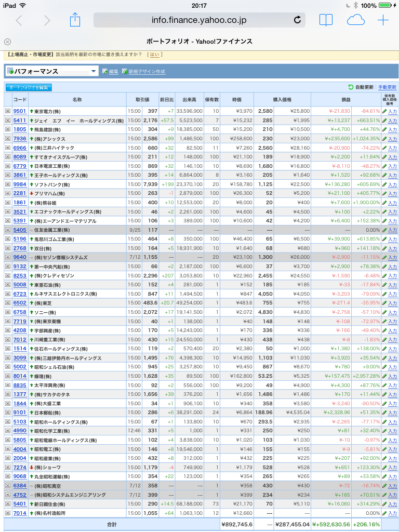Viewport: 399px width, 532px height.
Task: Click pencil edit icon for 双日 row
Action: tap(384, 248)
